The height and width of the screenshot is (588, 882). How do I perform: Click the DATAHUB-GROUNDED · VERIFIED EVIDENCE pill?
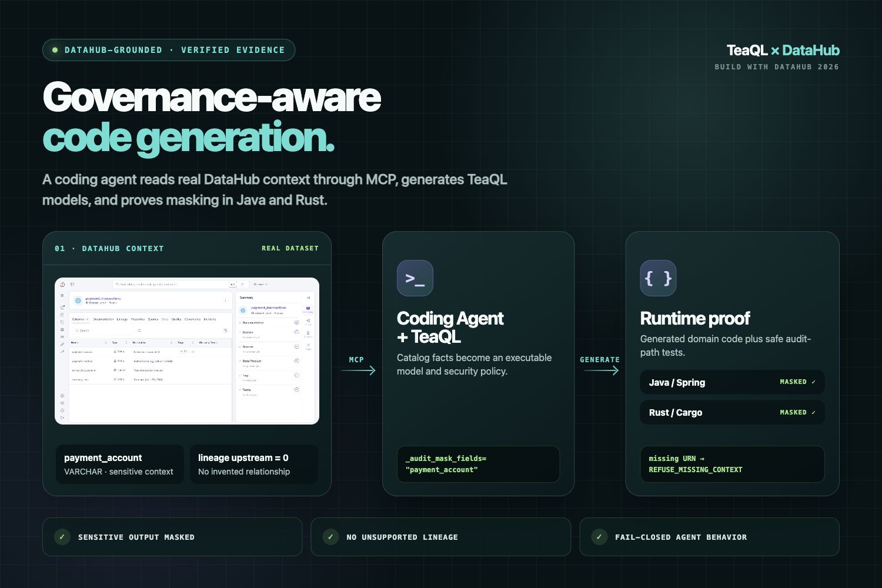pyautogui.click(x=169, y=50)
